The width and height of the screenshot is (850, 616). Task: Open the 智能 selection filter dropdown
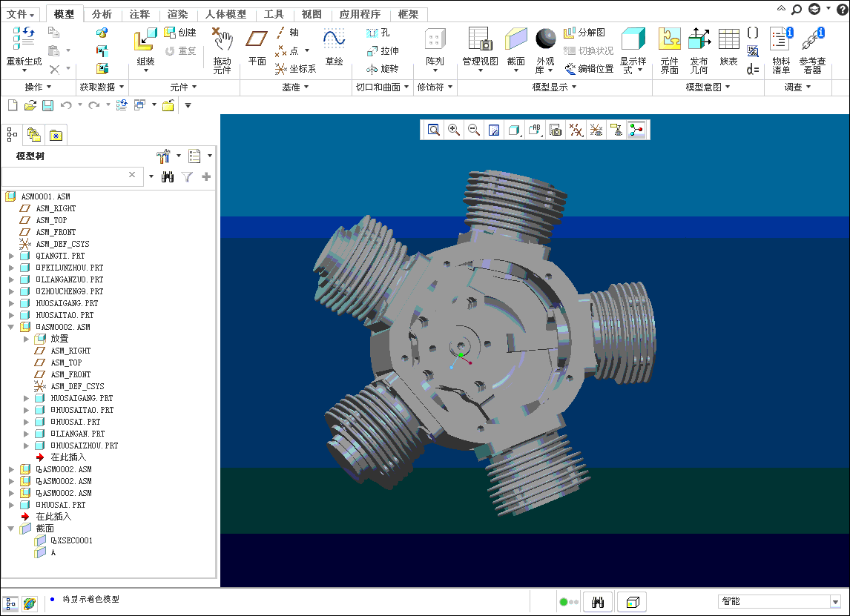tap(835, 601)
